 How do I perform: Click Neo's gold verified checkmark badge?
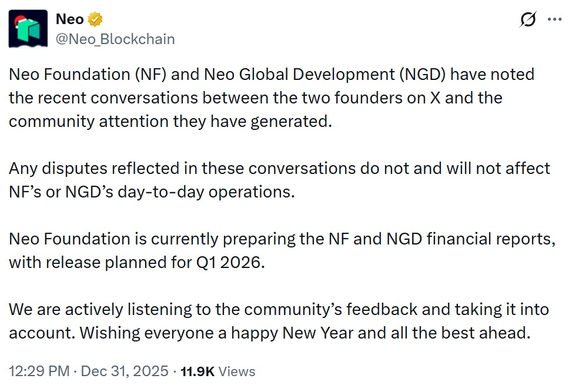(94, 18)
